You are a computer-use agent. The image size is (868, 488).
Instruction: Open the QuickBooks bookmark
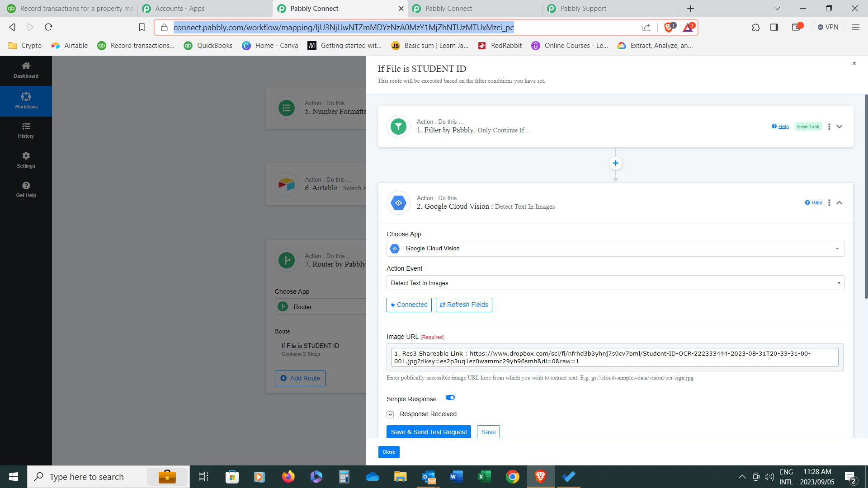[208, 46]
